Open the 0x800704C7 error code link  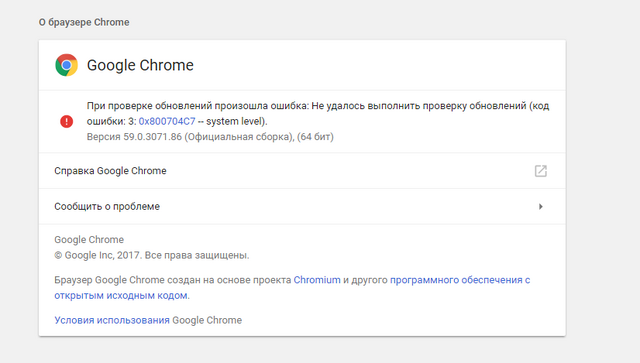coord(167,121)
